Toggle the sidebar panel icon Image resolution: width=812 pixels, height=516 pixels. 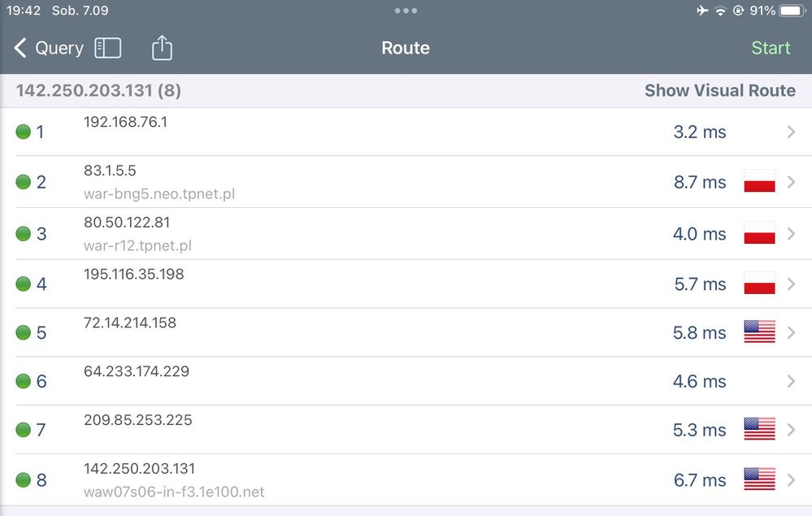[108, 48]
